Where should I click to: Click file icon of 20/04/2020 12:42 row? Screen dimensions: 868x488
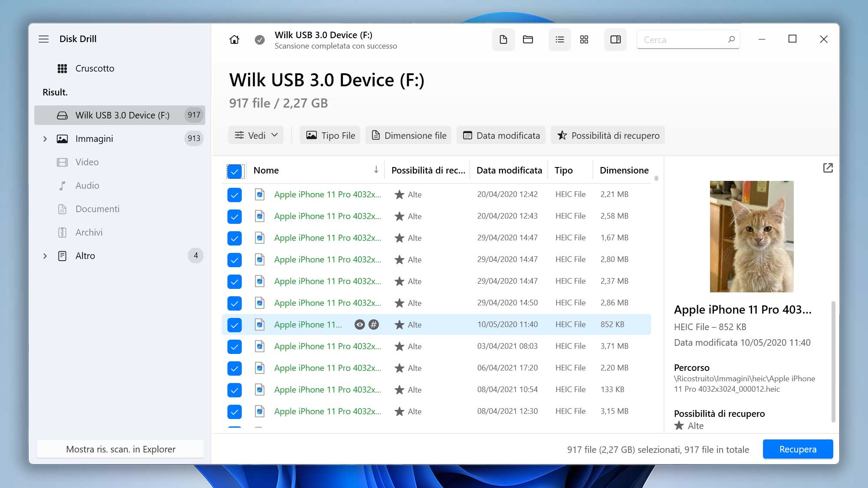pyautogui.click(x=260, y=194)
